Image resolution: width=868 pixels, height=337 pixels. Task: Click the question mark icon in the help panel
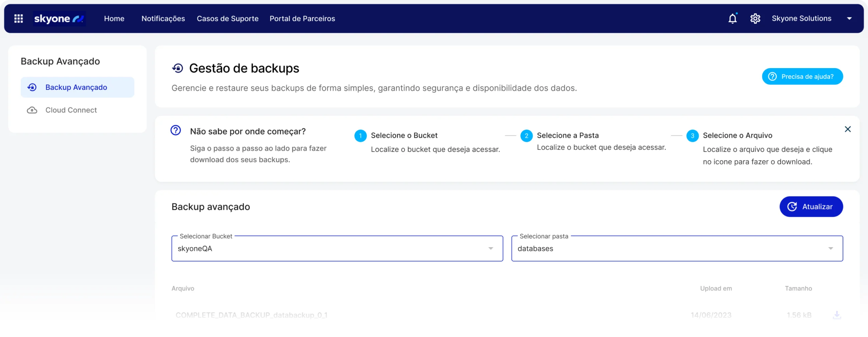[x=175, y=130]
